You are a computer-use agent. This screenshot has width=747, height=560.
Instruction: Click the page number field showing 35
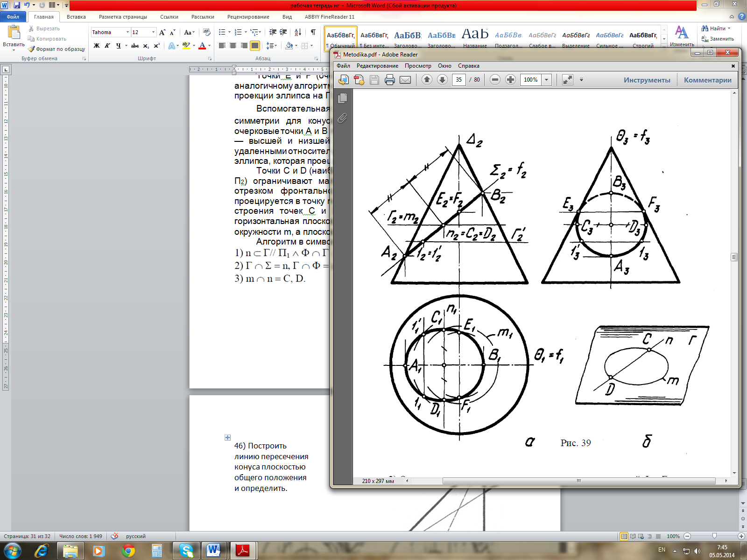[x=458, y=80]
